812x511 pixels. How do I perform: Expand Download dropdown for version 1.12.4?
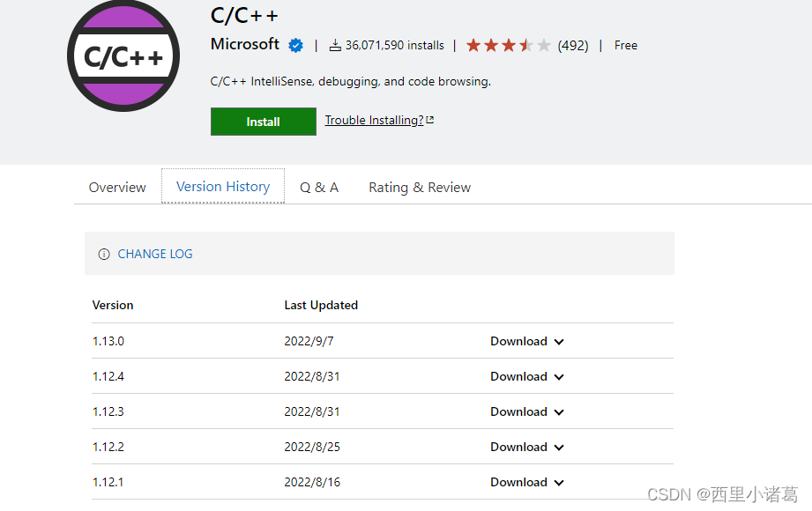526,376
